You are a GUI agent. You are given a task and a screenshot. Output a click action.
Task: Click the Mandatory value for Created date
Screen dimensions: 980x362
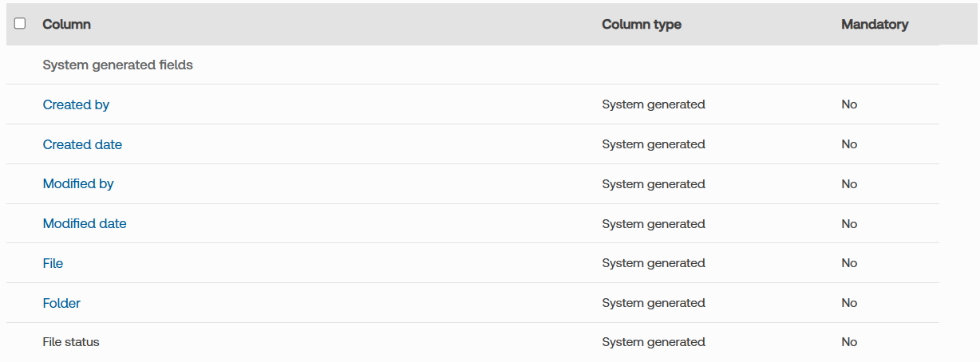click(848, 144)
